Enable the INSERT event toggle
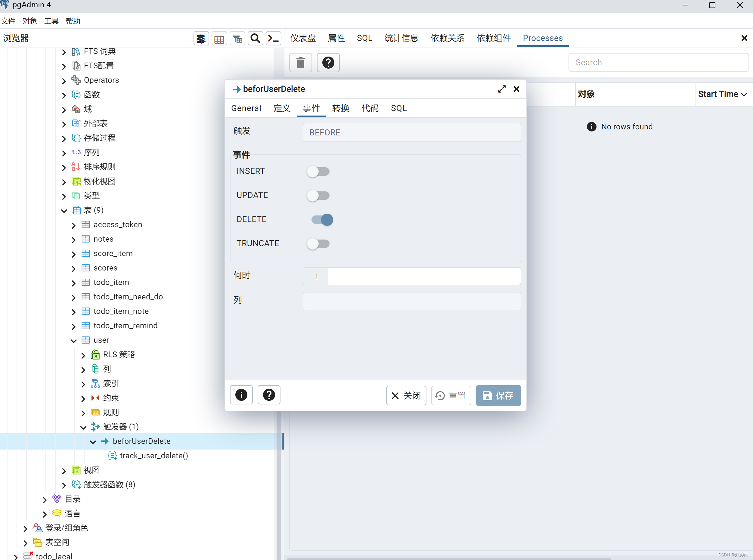This screenshot has height=560, width=753. click(x=318, y=172)
